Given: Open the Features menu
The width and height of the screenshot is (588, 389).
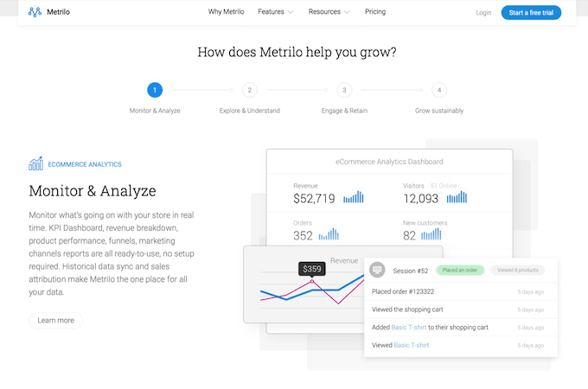Looking at the screenshot, I should (271, 11).
